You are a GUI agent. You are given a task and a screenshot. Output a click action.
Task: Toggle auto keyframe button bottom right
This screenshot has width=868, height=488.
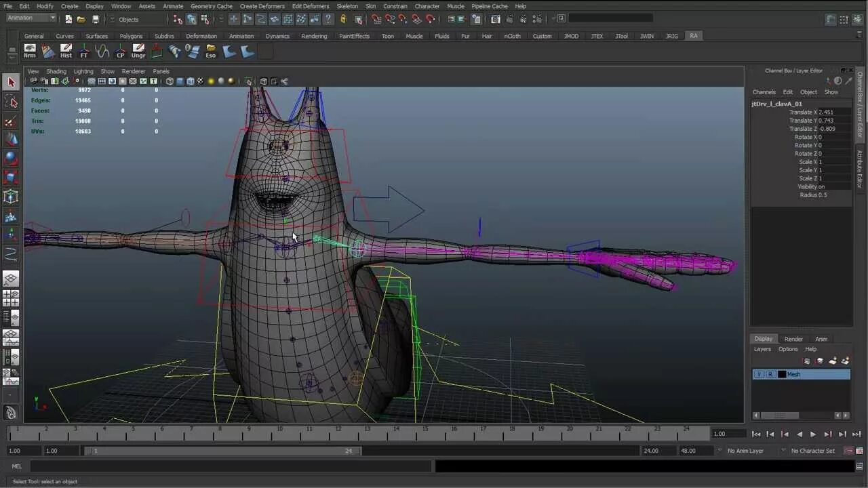tap(848, 451)
